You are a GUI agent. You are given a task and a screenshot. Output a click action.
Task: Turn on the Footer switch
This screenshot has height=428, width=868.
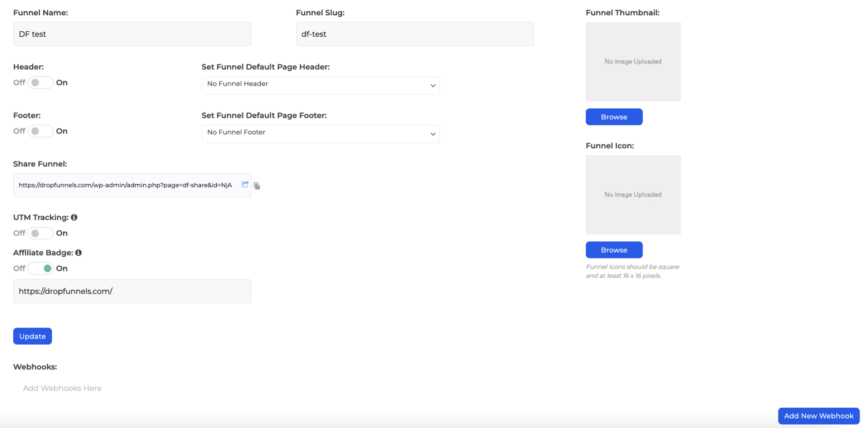click(x=40, y=131)
